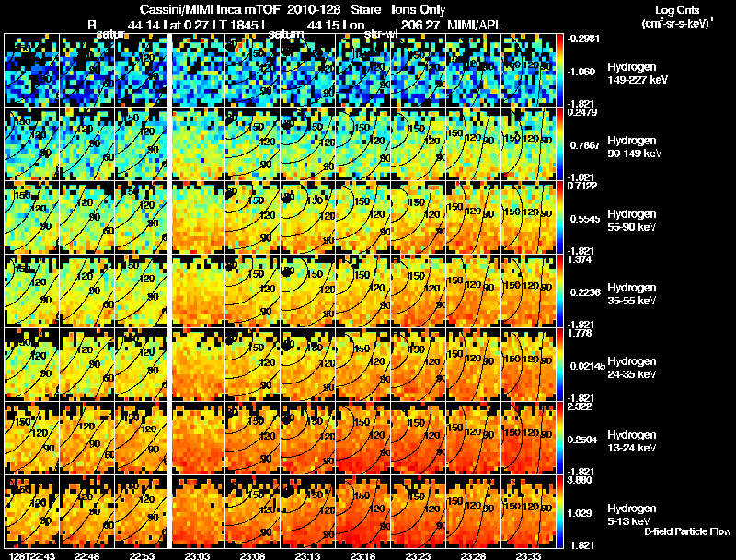Image resolution: width=736 pixels, height=560 pixels.
Task: Click the 3.880 color scale value
Action: tap(580, 480)
